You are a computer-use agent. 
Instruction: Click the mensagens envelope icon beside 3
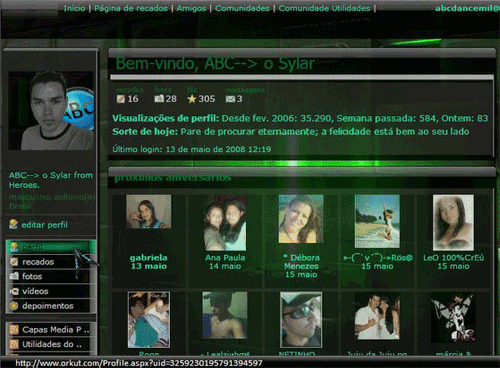point(230,99)
